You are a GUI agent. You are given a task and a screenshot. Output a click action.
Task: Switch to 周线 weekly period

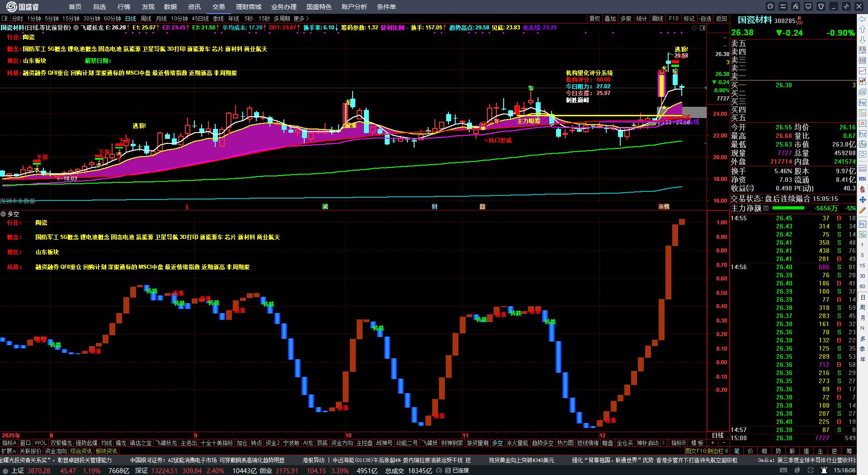(x=146, y=19)
